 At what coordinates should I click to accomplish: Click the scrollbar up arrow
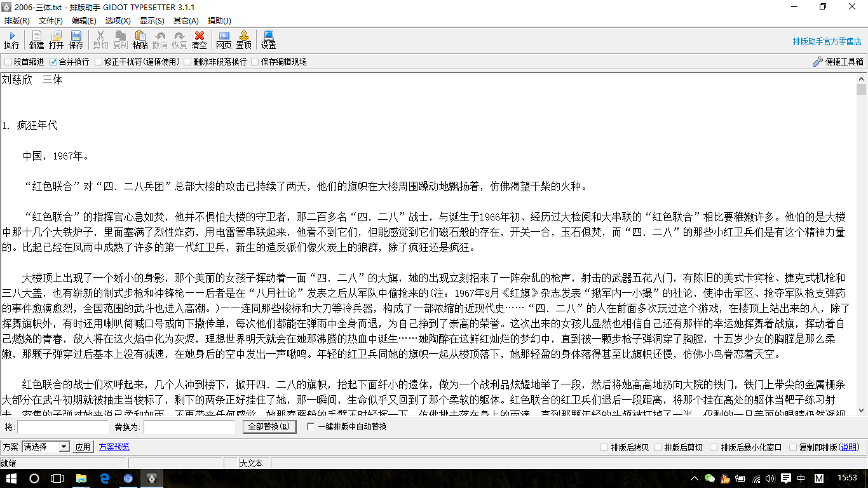coord(861,78)
